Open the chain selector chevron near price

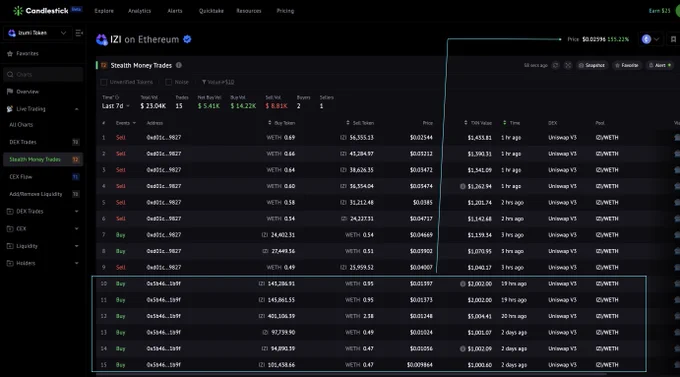[657, 39]
